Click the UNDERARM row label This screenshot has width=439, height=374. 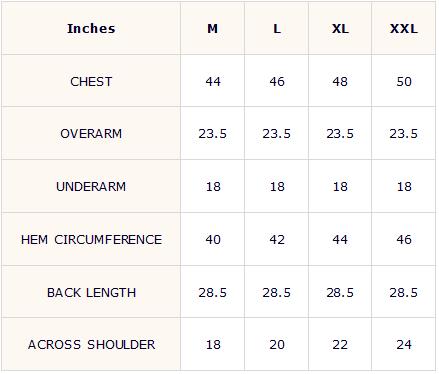pos(91,187)
